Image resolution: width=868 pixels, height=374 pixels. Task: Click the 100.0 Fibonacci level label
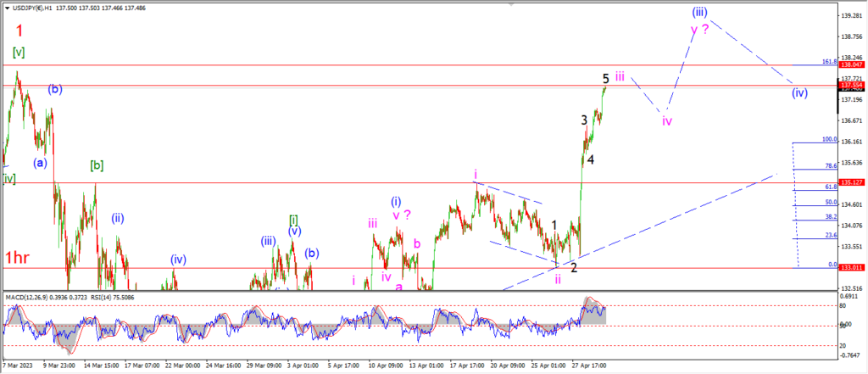[830, 140]
